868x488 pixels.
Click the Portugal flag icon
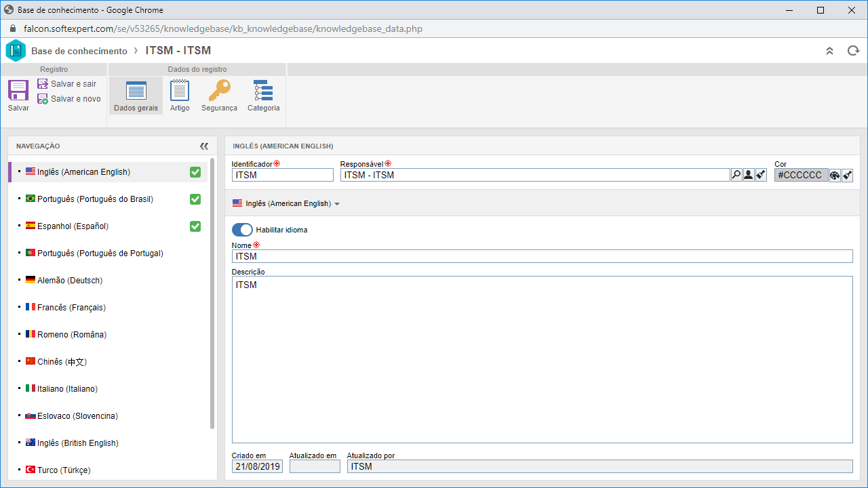[x=31, y=253]
